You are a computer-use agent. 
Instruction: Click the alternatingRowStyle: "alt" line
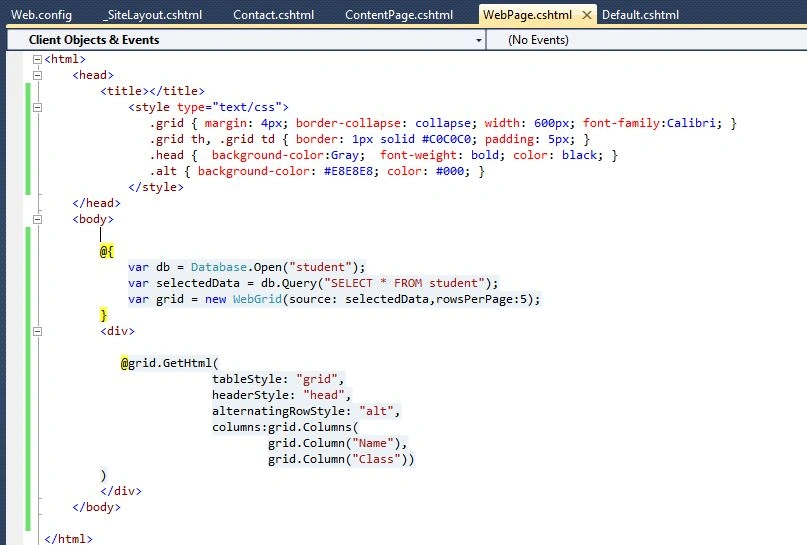click(306, 411)
